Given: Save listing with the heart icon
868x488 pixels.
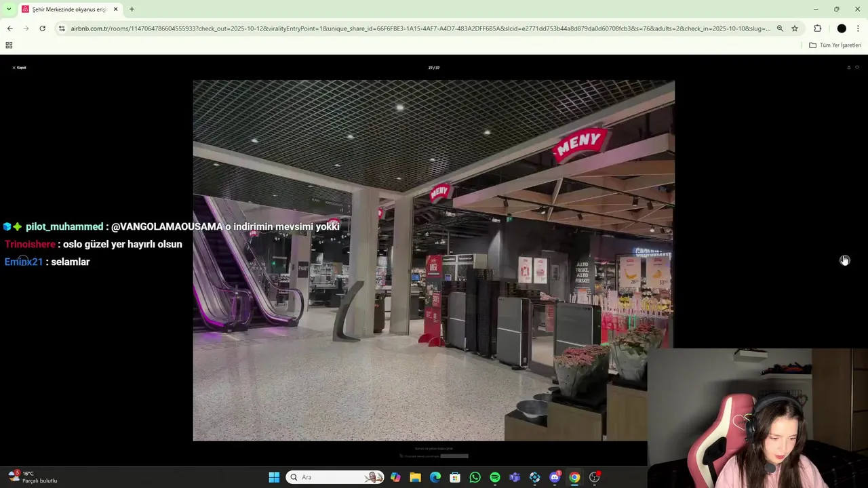Looking at the screenshot, I should pyautogui.click(x=857, y=68).
